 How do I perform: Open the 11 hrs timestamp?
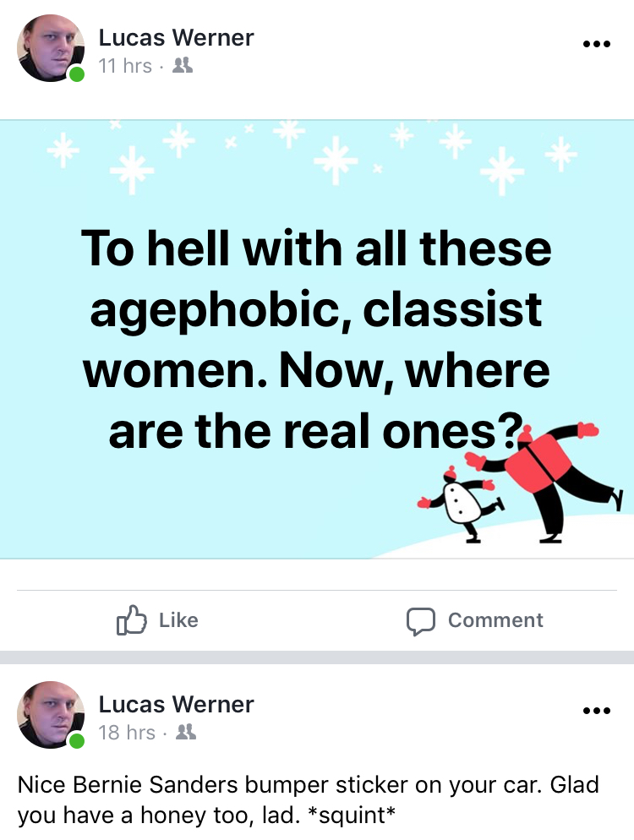[x=125, y=66]
